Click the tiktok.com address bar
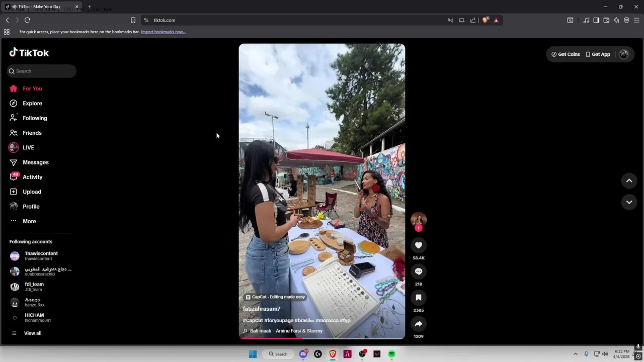The width and height of the screenshot is (644, 362). click(x=297, y=20)
